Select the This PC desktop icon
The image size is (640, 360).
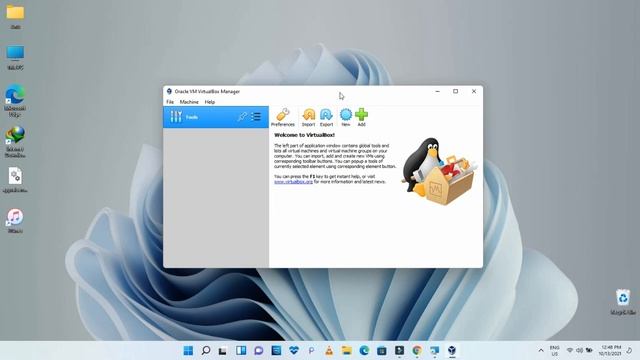pyautogui.click(x=15, y=58)
